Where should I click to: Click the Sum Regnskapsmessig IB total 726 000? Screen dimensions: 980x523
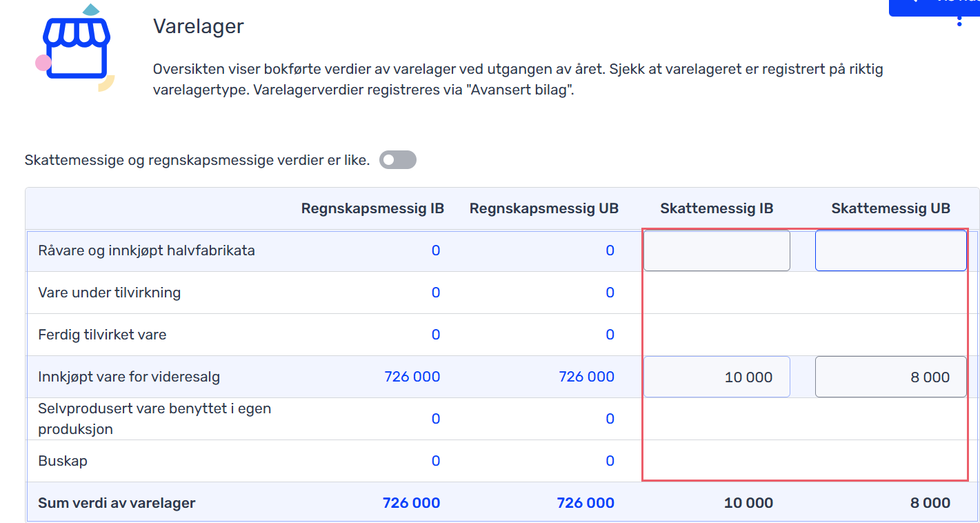pos(411,503)
